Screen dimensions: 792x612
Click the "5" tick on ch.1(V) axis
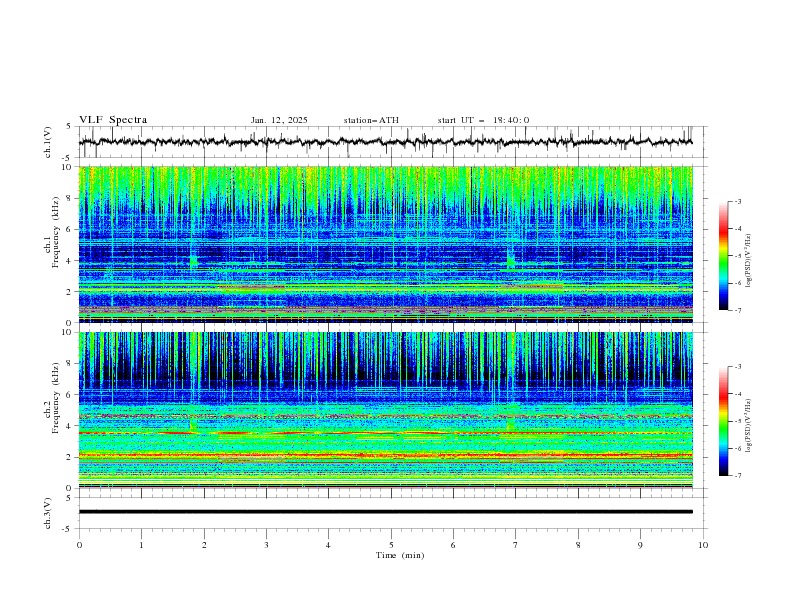(69, 127)
